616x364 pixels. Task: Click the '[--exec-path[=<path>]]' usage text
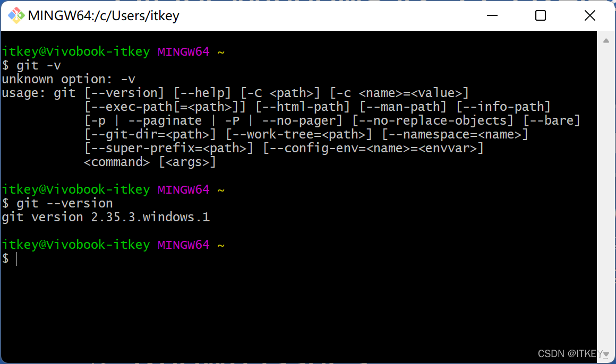pyautogui.click(x=165, y=107)
